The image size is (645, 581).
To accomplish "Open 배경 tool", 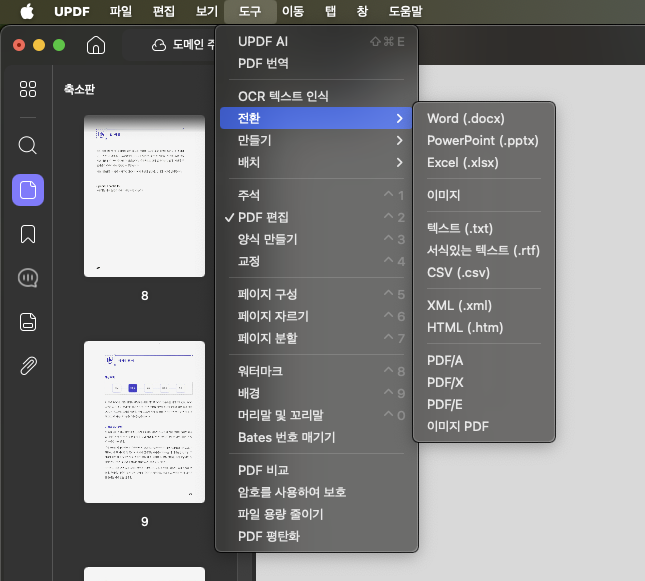I will click(316, 393).
